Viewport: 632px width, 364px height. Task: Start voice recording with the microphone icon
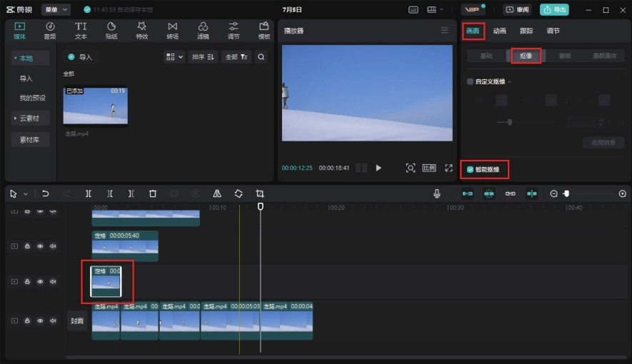click(x=437, y=193)
